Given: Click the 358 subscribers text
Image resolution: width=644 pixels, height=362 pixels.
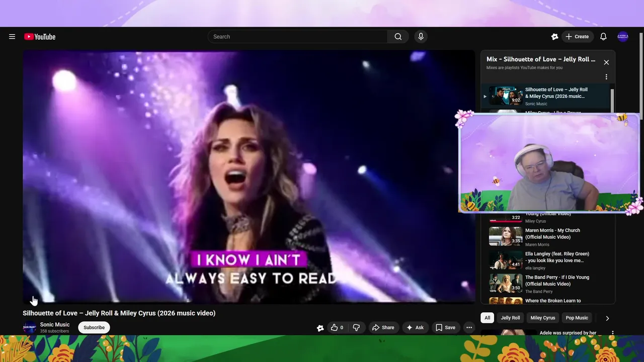Looking at the screenshot, I should pos(54,331).
